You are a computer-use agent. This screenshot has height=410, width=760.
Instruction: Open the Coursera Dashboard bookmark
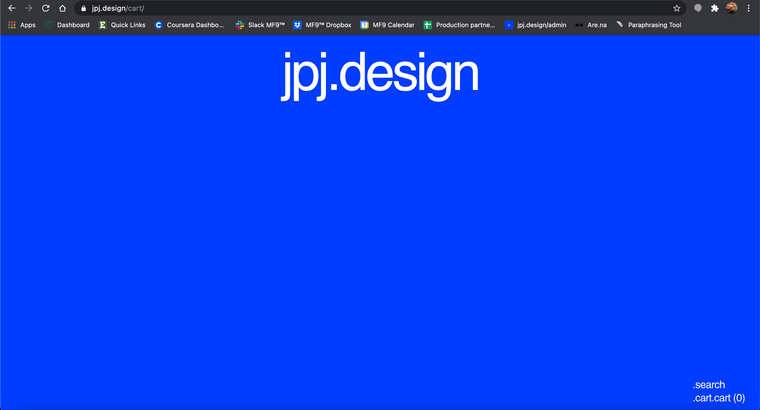click(x=189, y=25)
